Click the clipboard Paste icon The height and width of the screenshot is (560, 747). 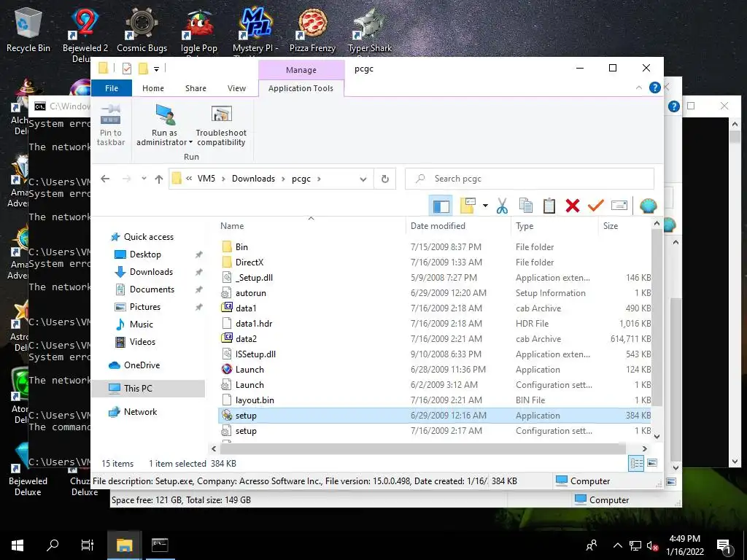click(x=549, y=206)
